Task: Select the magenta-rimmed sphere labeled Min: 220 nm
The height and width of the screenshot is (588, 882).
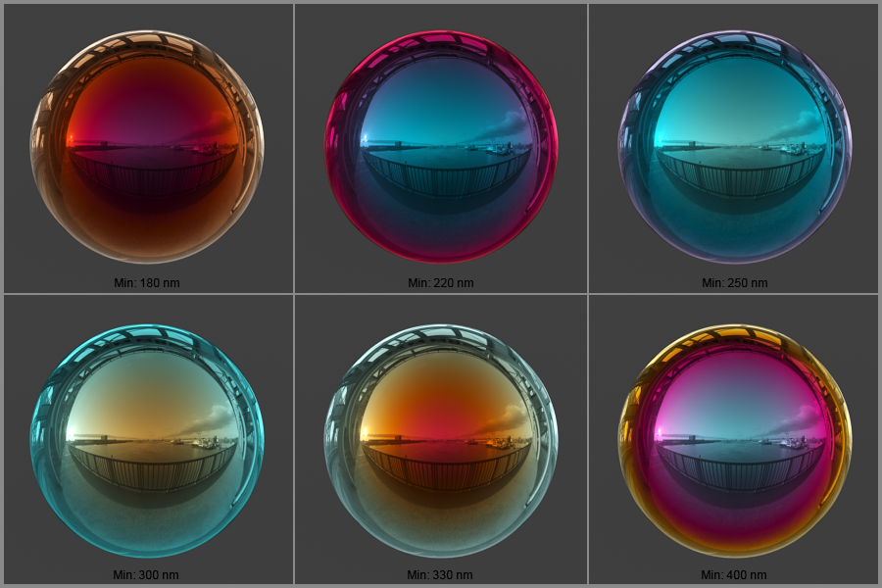Action: point(441,147)
